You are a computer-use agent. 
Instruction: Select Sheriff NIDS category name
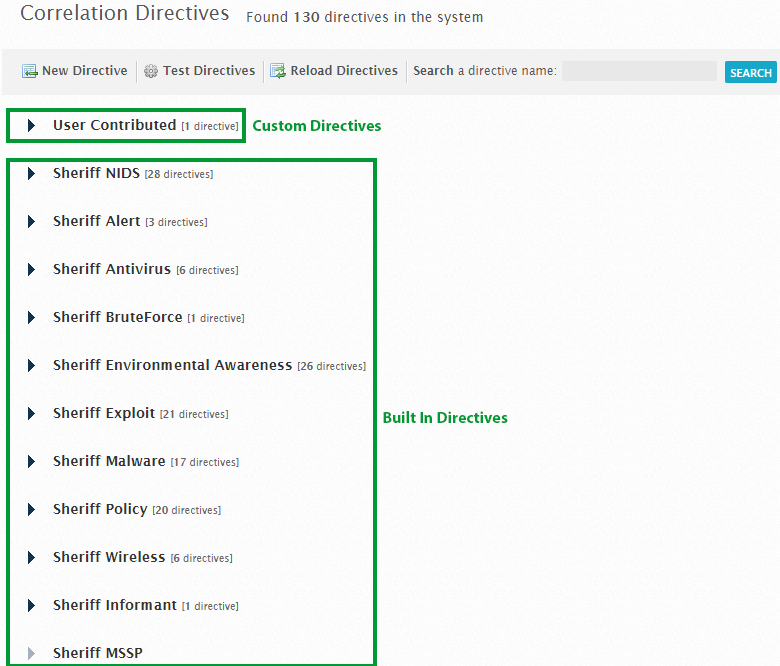[x=97, y=173]
